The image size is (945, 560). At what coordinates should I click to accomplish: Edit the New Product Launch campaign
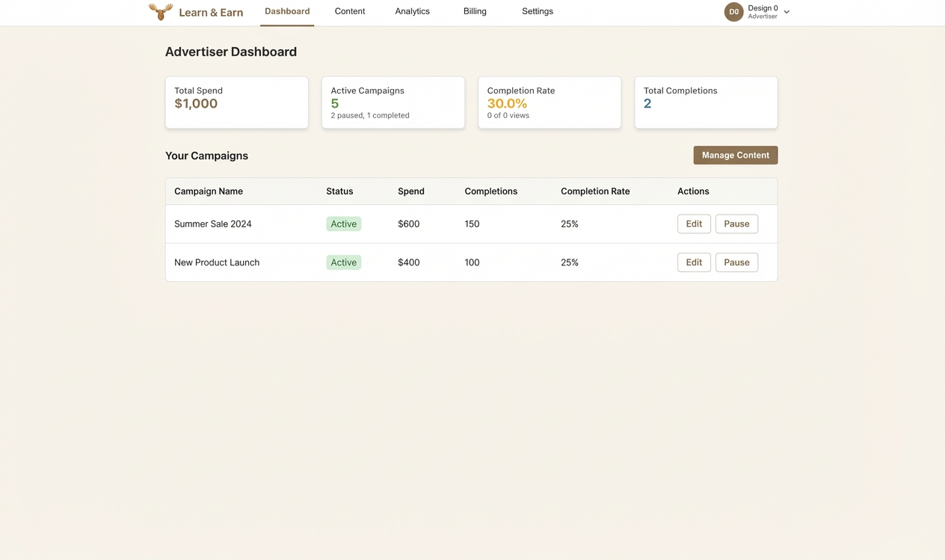[693, 262]
